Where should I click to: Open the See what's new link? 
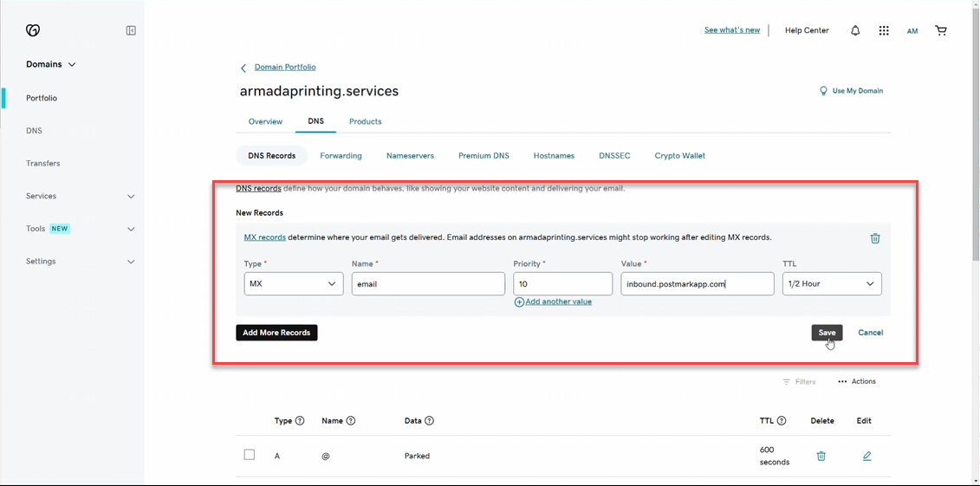click(x=732, y=30)
